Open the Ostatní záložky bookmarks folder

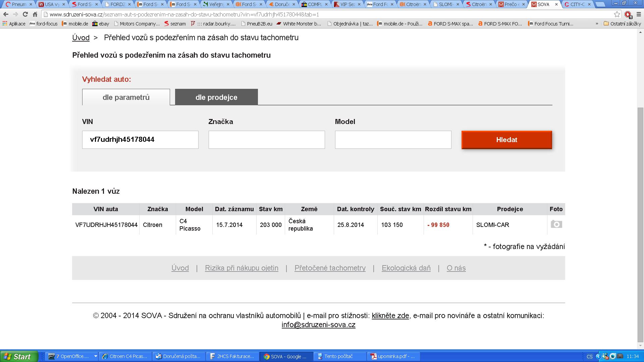click(x=622, y=24)
